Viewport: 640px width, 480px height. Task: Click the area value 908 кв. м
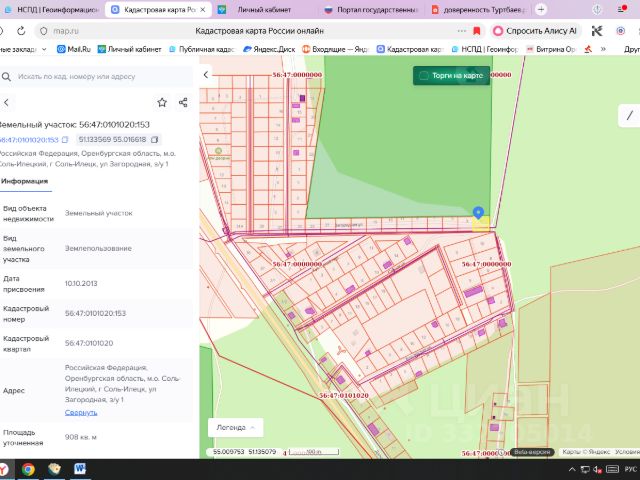[x=80, y=437]
